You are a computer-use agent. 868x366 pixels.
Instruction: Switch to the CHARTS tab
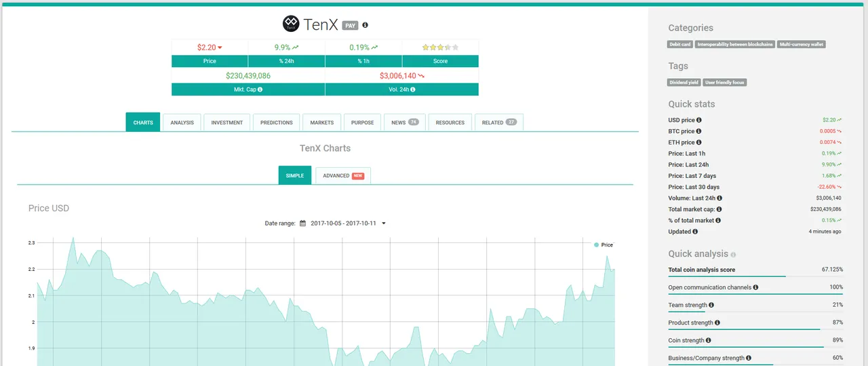(x=143, y=122)
